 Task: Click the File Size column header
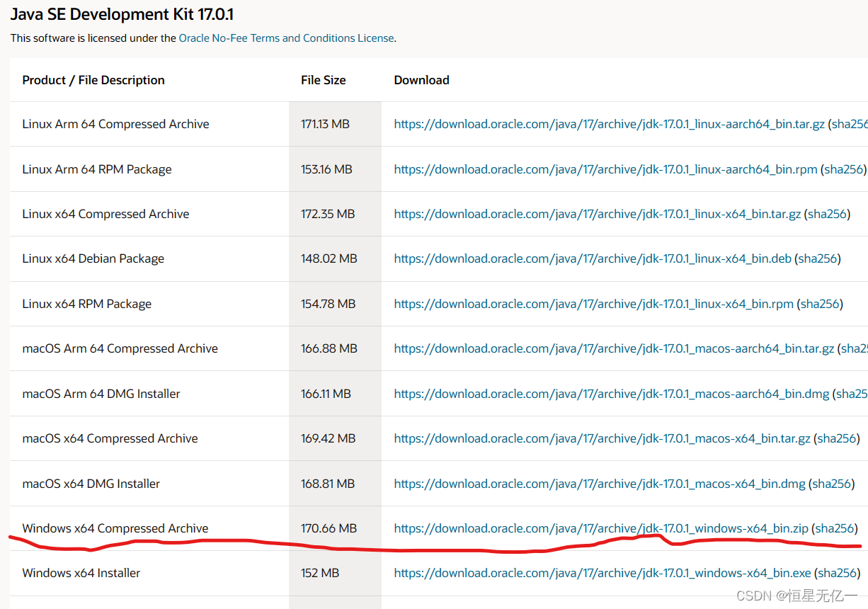click(323, 80)
